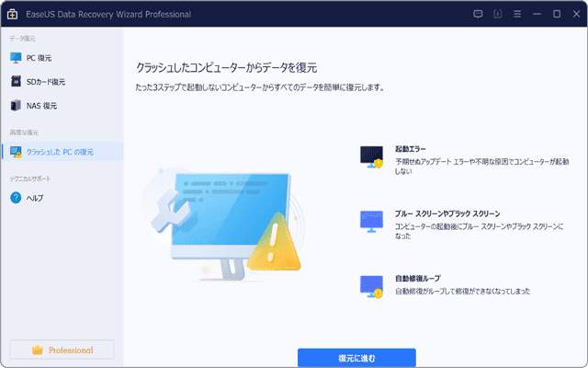The width and height of the screenshot is (588, 368).
Task: Minimize the EaseUS window
Action: click(x=537, y=15)
